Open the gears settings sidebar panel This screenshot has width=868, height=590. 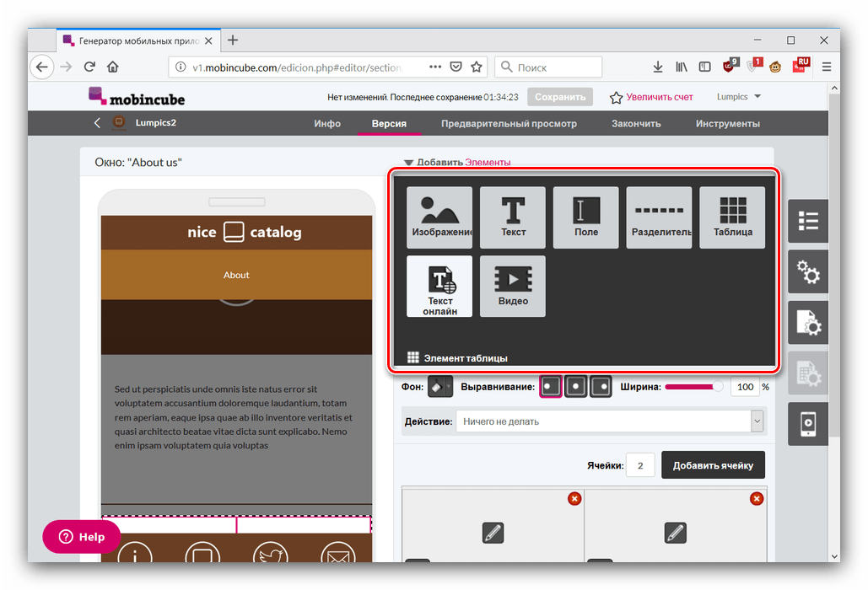point(808,271)
